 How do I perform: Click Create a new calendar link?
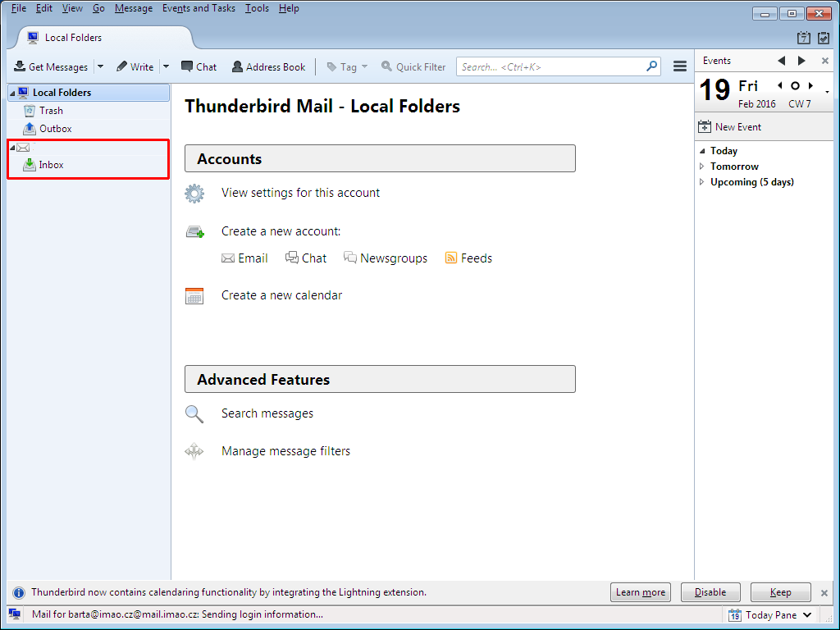(x=282, y=295)
